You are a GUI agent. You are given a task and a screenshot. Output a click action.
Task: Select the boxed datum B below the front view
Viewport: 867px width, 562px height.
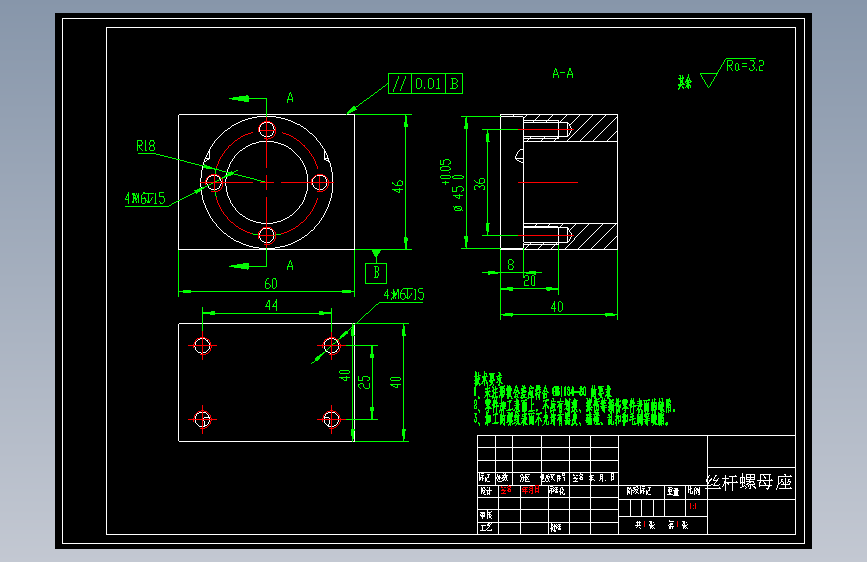pyautogui.click(x=376, y=273)
